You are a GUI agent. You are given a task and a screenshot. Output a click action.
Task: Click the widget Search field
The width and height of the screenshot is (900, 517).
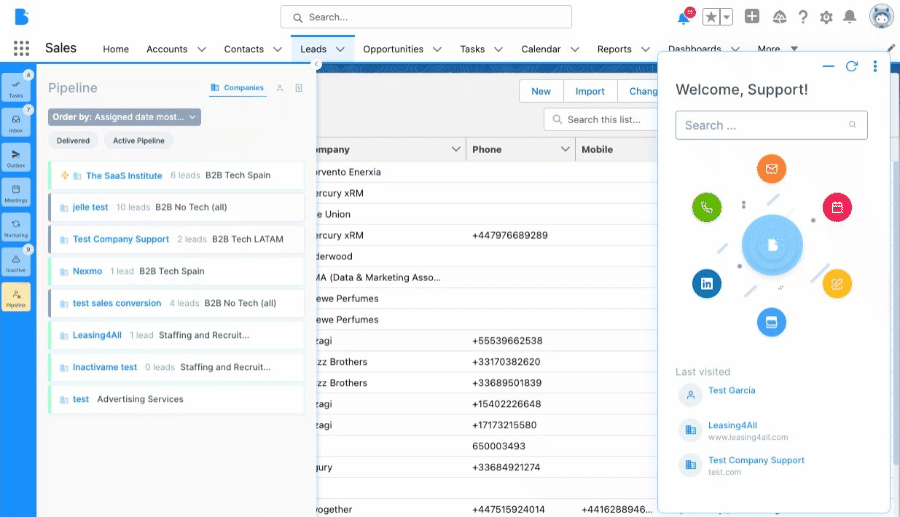tap(771, 125)
